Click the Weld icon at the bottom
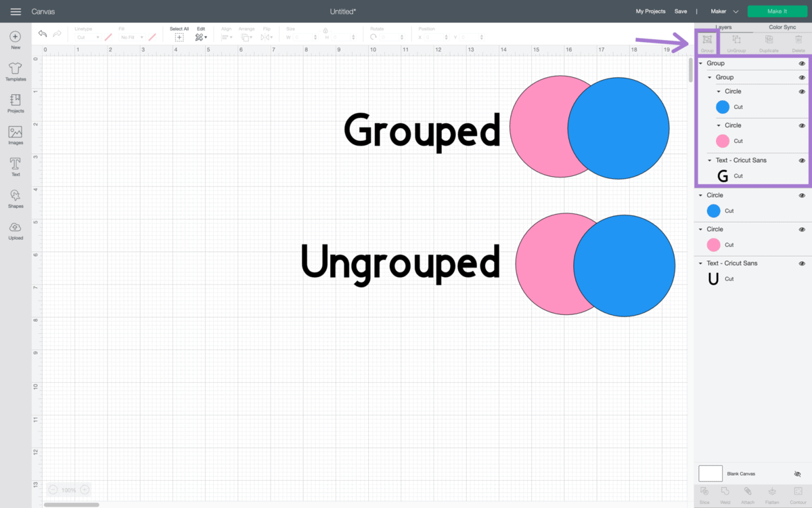Image resolution: width=812 pixels, height=508 pixels. 725,494
